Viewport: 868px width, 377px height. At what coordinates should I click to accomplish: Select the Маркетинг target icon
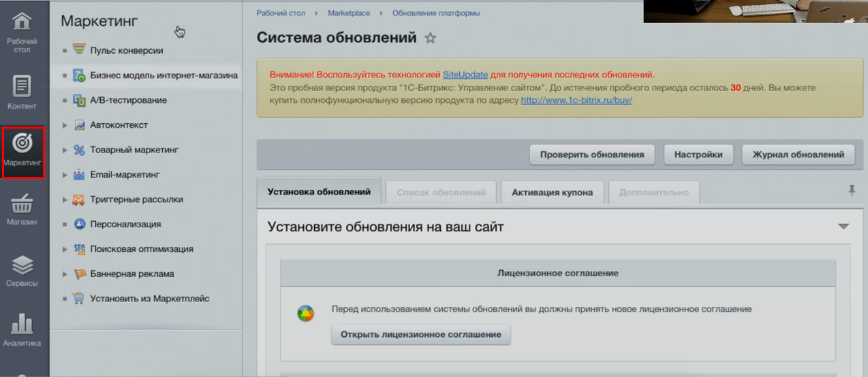[x=22, y=143]
